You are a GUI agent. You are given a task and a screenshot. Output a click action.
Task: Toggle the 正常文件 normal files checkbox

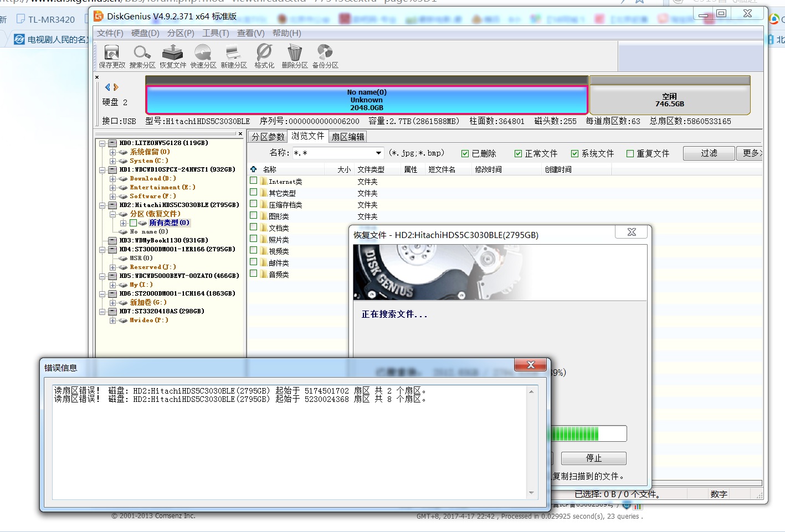point(519,153)
